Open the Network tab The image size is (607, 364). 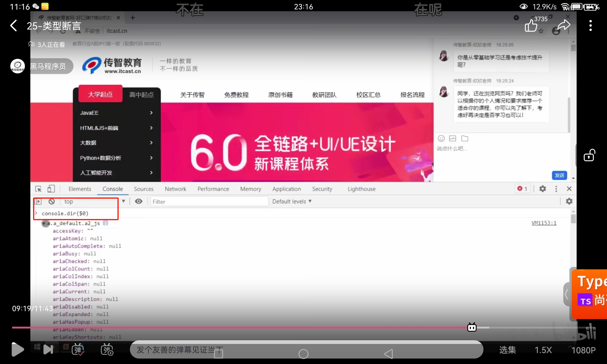(x=175, y=189)
